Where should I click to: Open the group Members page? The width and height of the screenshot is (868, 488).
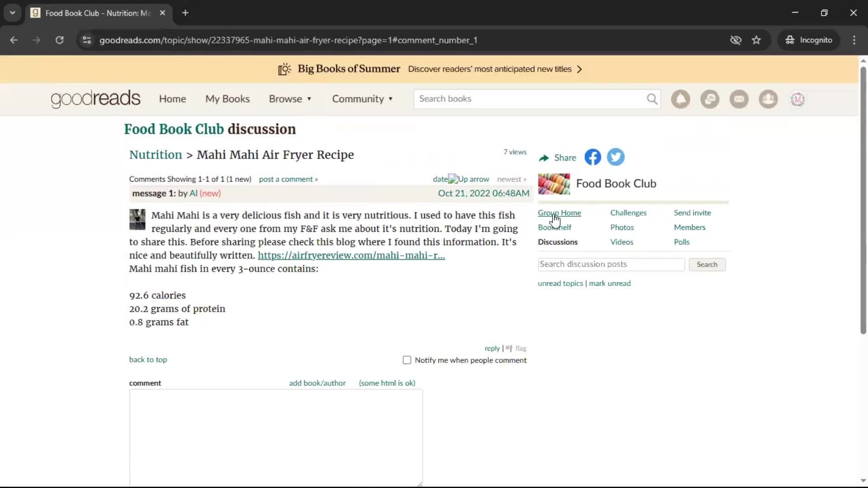pos(689,227)
